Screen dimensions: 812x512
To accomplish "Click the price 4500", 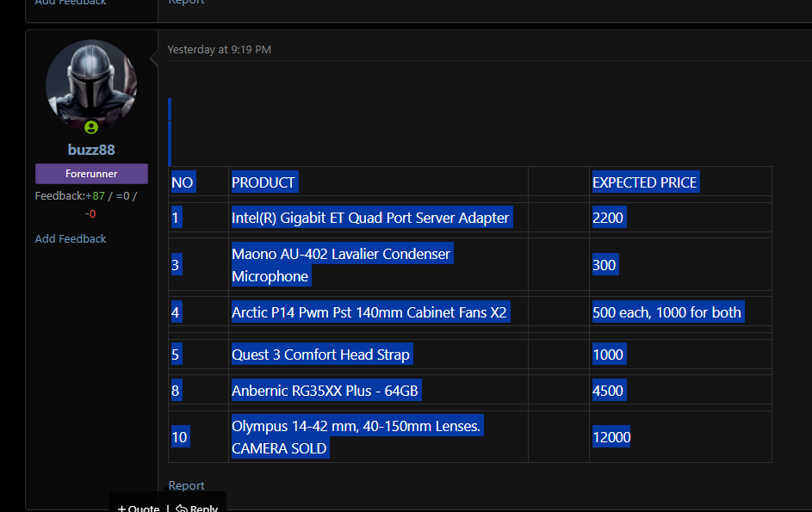I will (x=609, y=391).
